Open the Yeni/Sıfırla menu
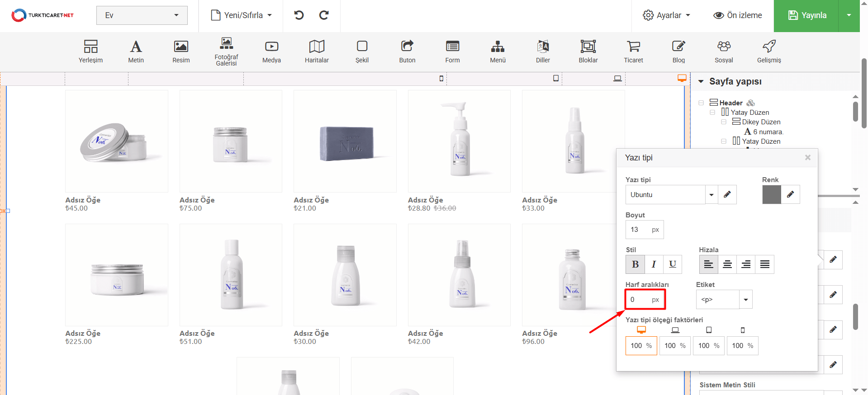Screen dimensions: 868x395 point(242,15)
